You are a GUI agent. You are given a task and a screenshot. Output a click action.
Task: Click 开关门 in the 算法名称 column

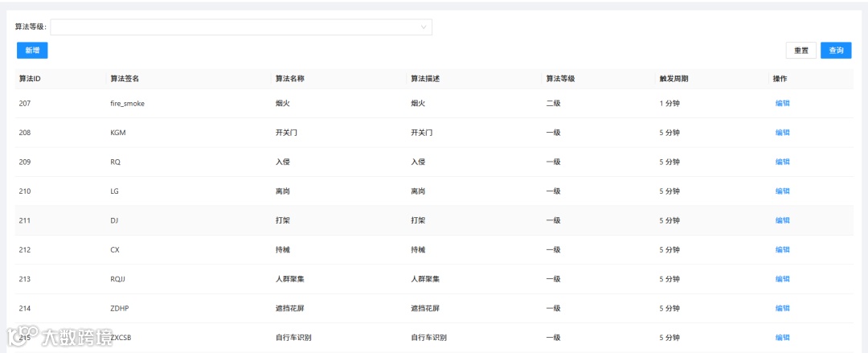point(286,133)
